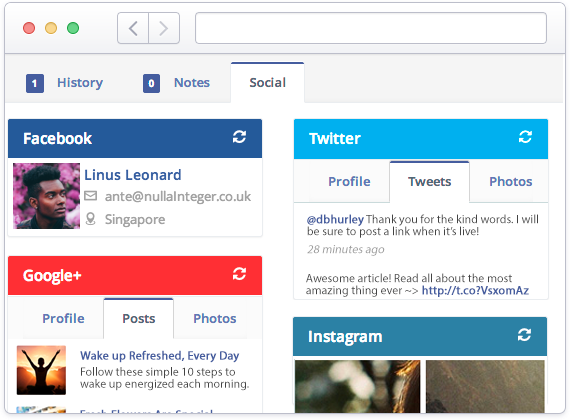The width and height of the screenshot is (570, 420).
Task: Switch to Google+ Profile tab
Action: click(x=63, y=319)
